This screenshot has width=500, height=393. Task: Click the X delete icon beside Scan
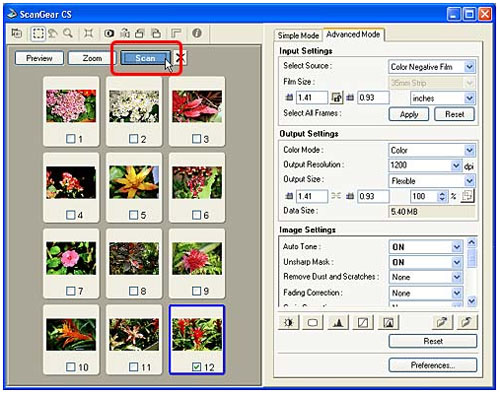pos(180,58)
